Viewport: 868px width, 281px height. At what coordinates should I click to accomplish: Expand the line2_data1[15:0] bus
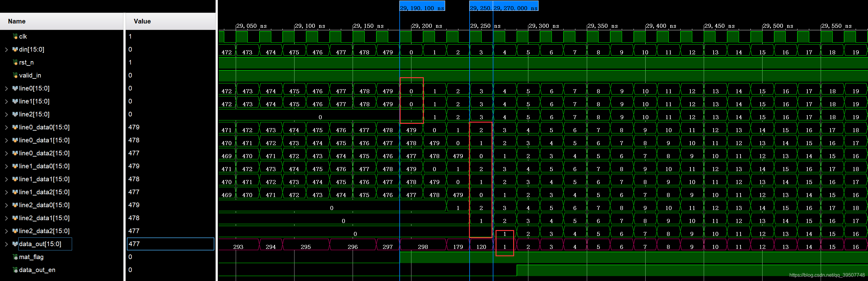(x=6, y=218)
